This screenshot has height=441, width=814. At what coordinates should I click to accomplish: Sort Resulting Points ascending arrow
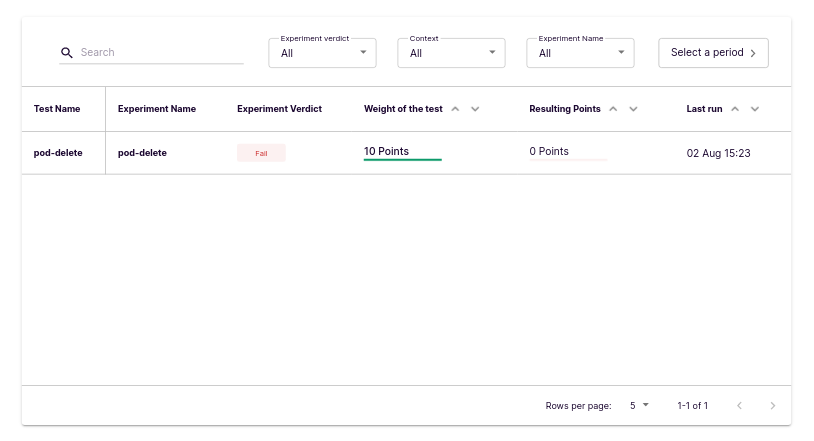(x=613, y=109)
